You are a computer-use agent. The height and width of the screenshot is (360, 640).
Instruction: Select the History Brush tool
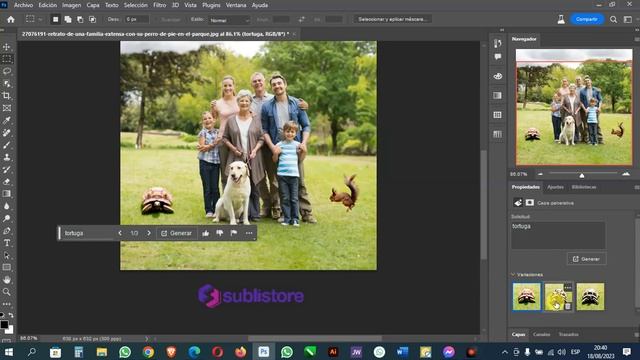point(7,169)
